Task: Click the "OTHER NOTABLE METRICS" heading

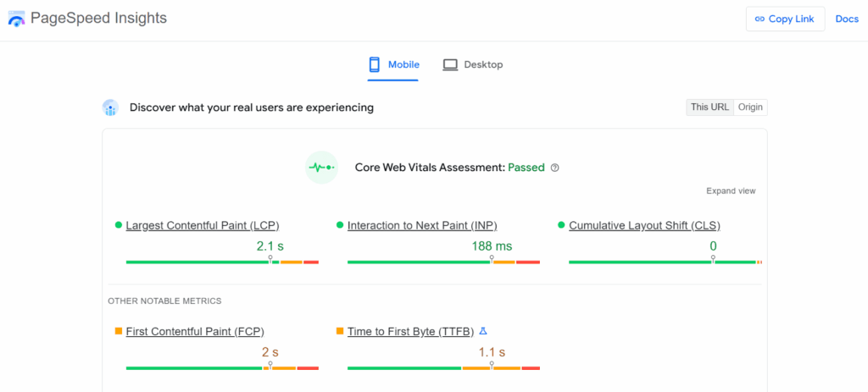Action: 164,301
